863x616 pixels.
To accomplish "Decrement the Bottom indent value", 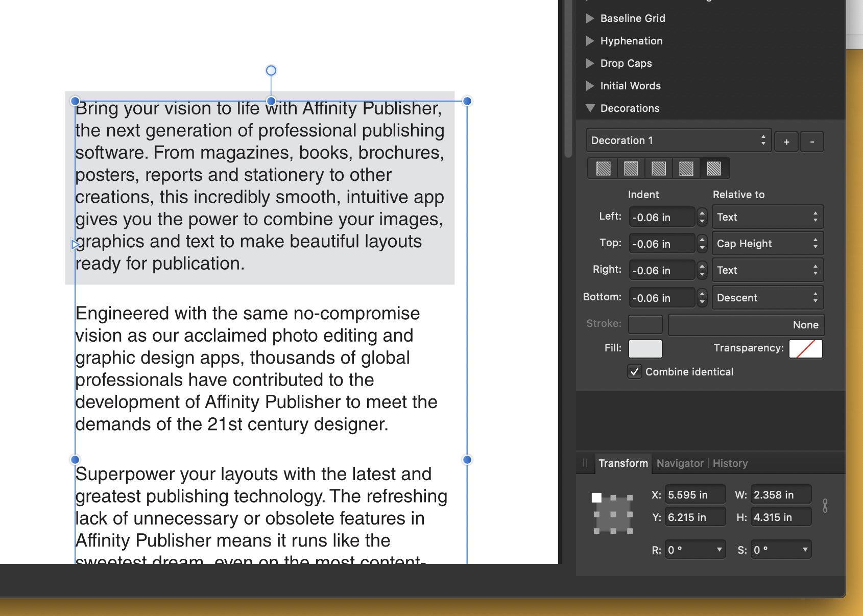I will click(x=702, y=301).
